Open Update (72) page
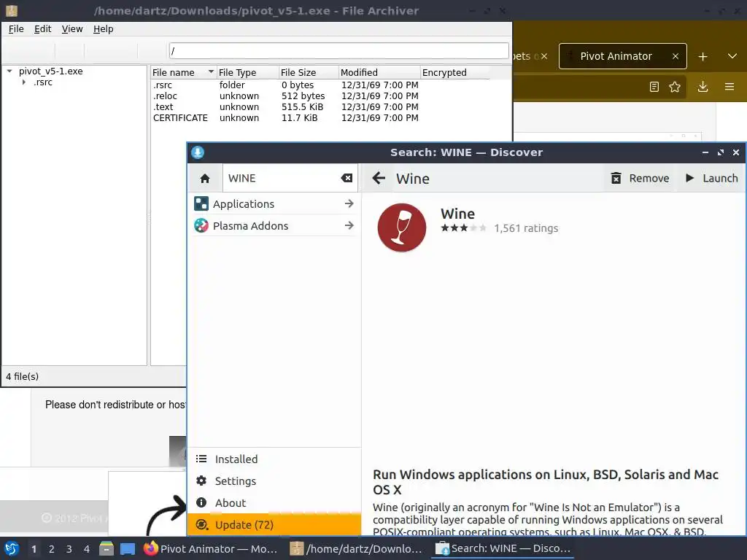 (x=274, y=525)
